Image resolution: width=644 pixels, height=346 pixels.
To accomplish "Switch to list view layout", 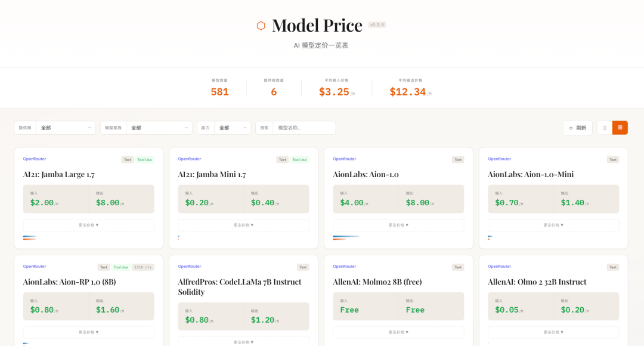I will (605, 128).
